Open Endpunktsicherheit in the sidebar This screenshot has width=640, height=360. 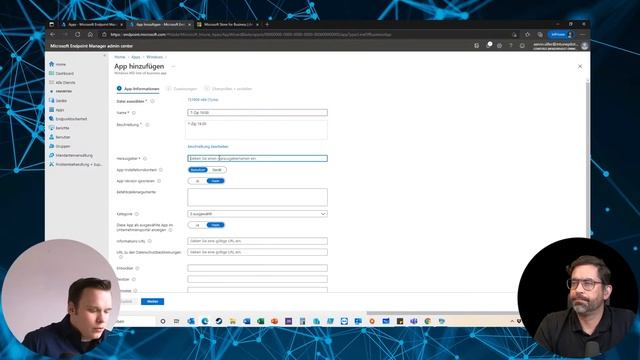click(x=68, y=119)
